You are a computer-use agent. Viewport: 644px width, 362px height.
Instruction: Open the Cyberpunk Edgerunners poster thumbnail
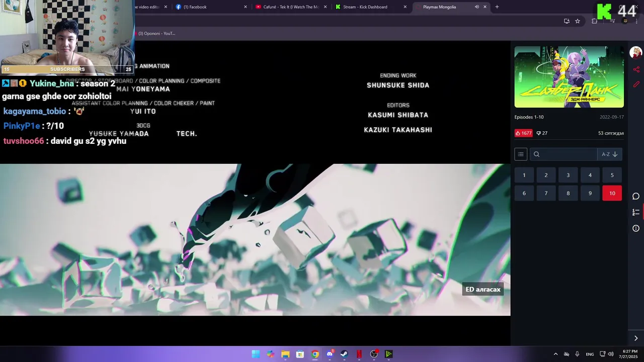tap(569, 77)
